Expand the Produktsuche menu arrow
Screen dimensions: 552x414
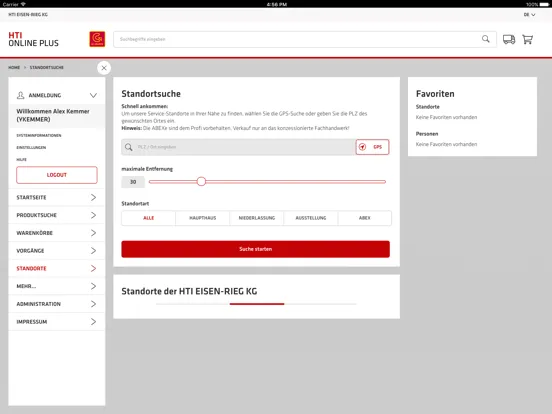point(93,215)
